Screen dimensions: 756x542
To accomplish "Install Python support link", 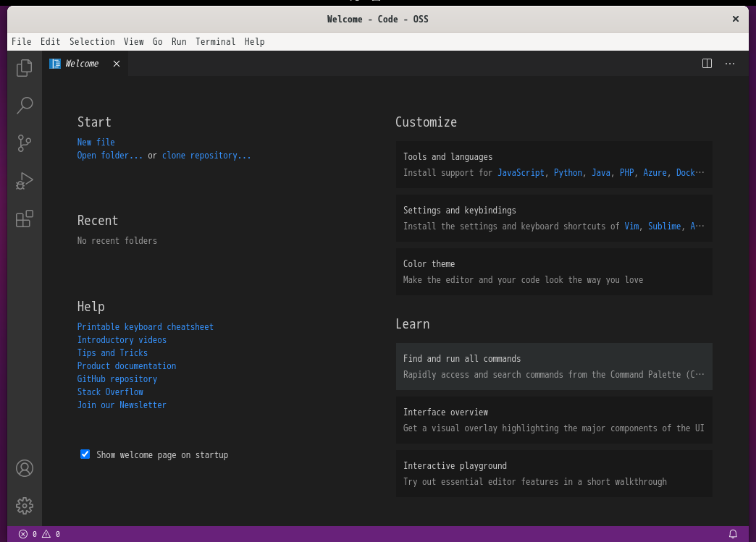I will 568,172.
